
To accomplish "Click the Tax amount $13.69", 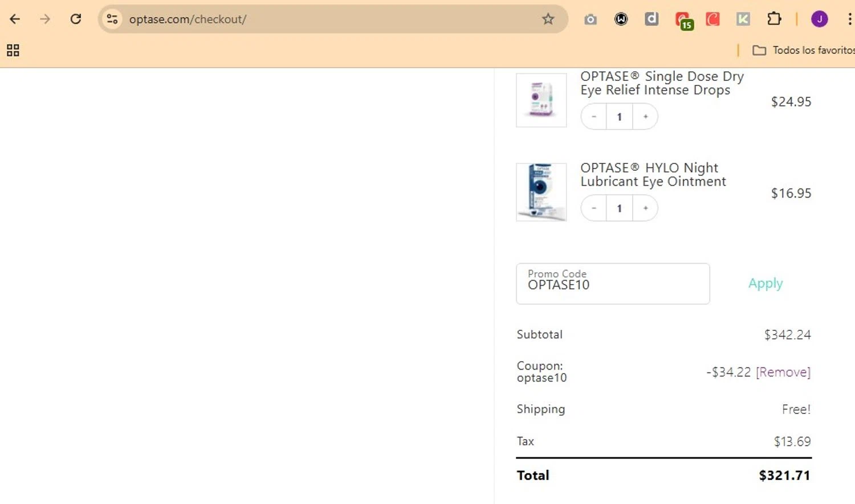I will coord(792,441).
